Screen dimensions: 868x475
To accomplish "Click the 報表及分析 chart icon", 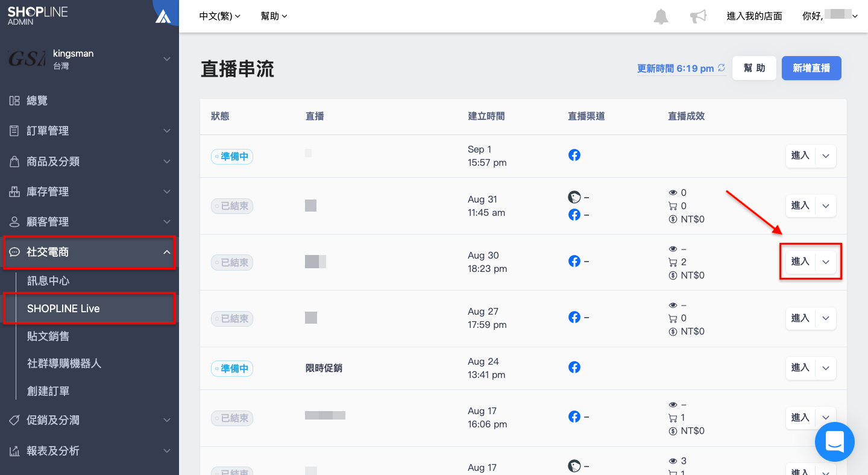I will (x=14, y=451).
